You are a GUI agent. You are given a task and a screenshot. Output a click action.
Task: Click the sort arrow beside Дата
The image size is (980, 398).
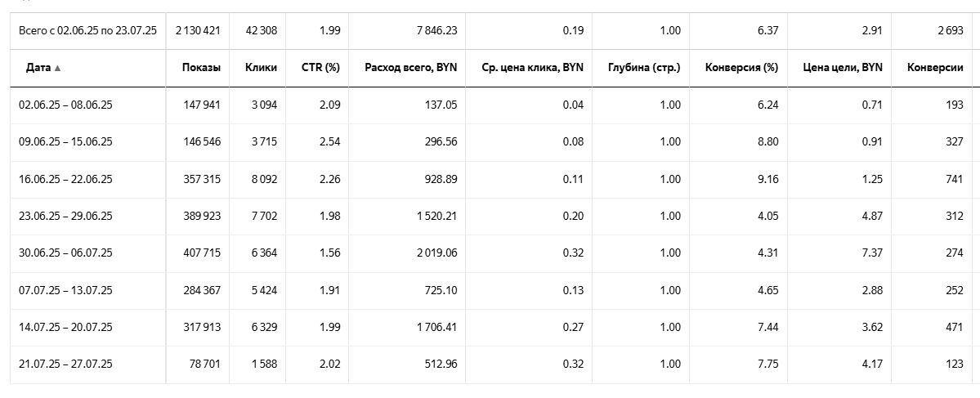57,68
